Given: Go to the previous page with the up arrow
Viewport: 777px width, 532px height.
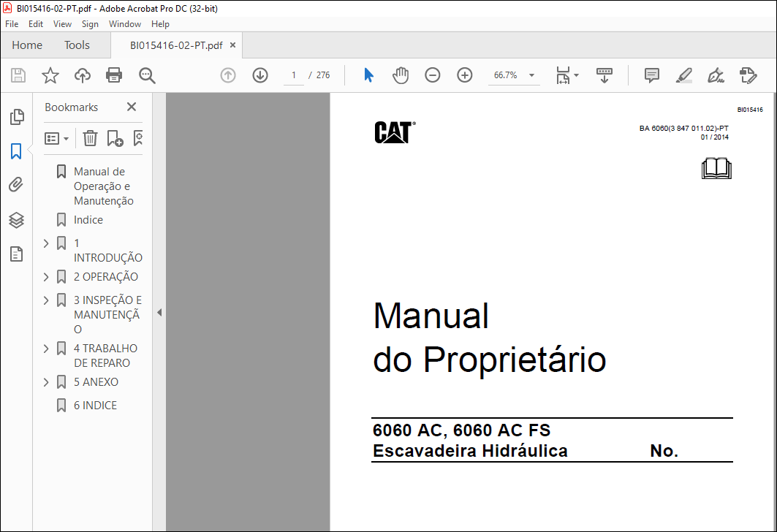Looking at the screenshot, I should pyautogui.click(x=228, y=75).
